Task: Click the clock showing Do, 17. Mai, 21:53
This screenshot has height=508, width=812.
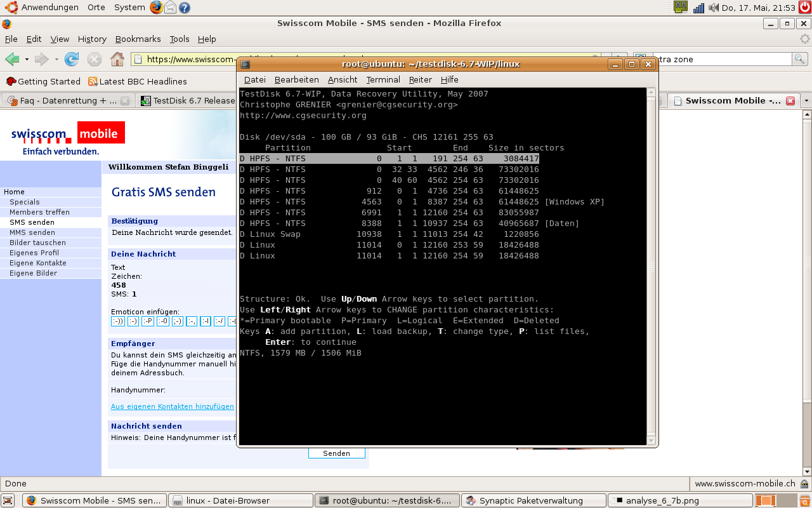Action: coord(758,8)
